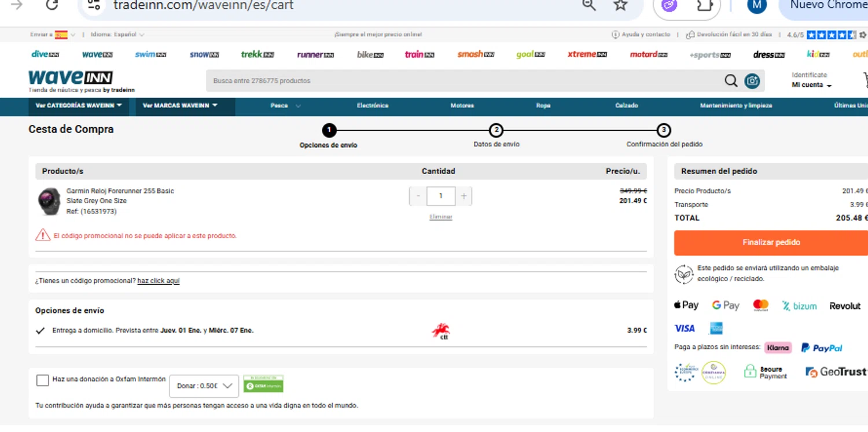The width and height of the screenshot is (868, 432).
Task: Go to +sportsinn store logo
Action: [710, 55]
